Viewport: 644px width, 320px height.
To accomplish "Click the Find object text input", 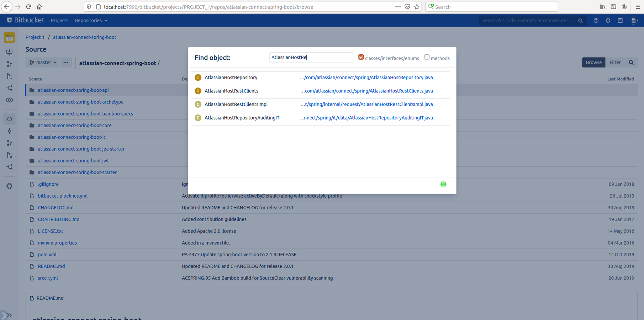I will 311,57.
